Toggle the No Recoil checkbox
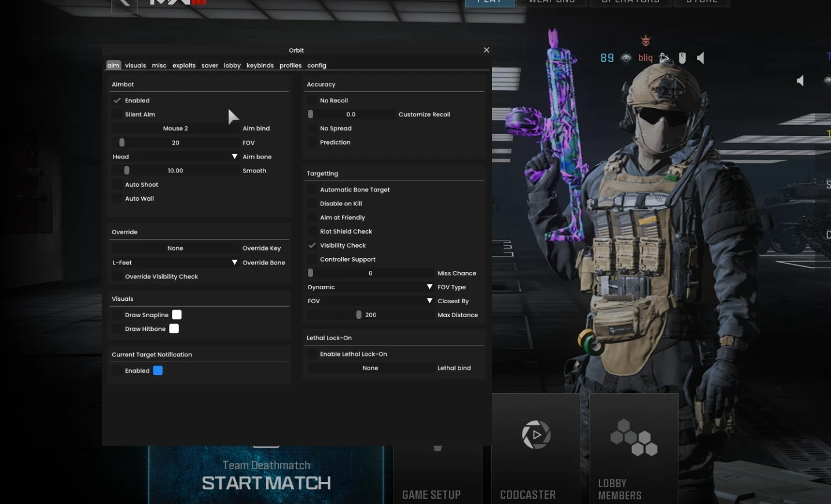 312,101
